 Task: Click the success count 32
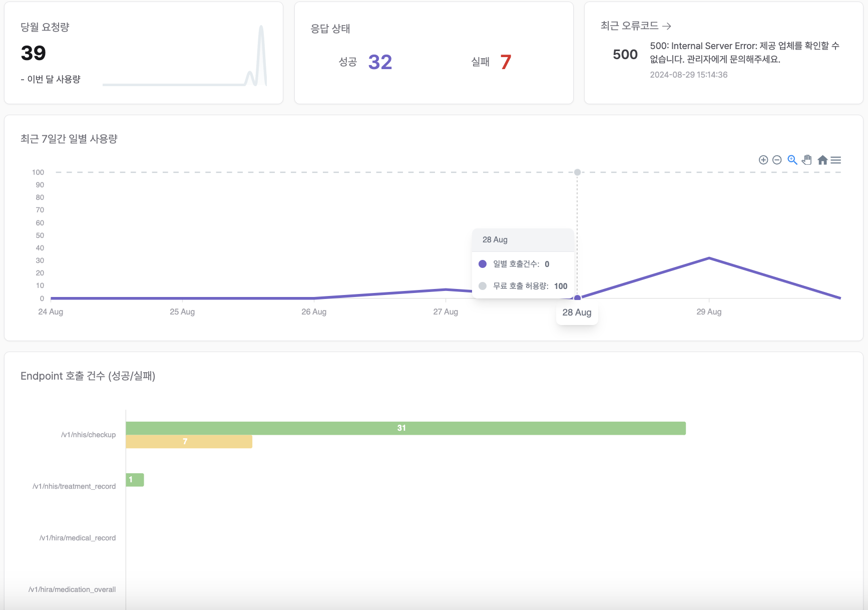[380, 62]
